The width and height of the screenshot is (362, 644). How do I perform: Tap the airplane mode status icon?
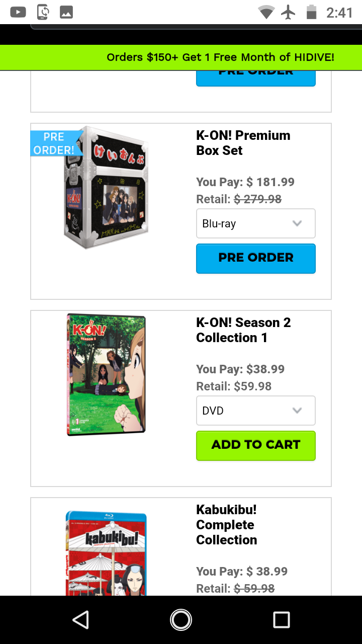click(288, 12)
